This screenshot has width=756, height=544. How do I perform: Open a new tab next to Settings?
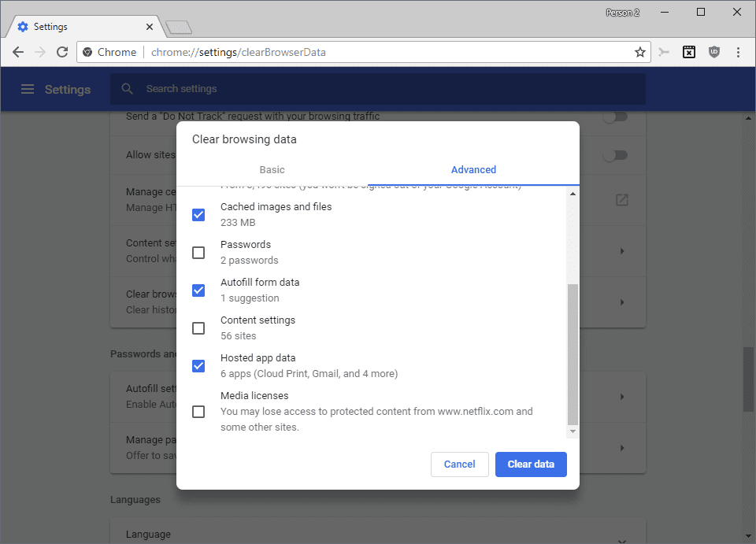(179, 28)
